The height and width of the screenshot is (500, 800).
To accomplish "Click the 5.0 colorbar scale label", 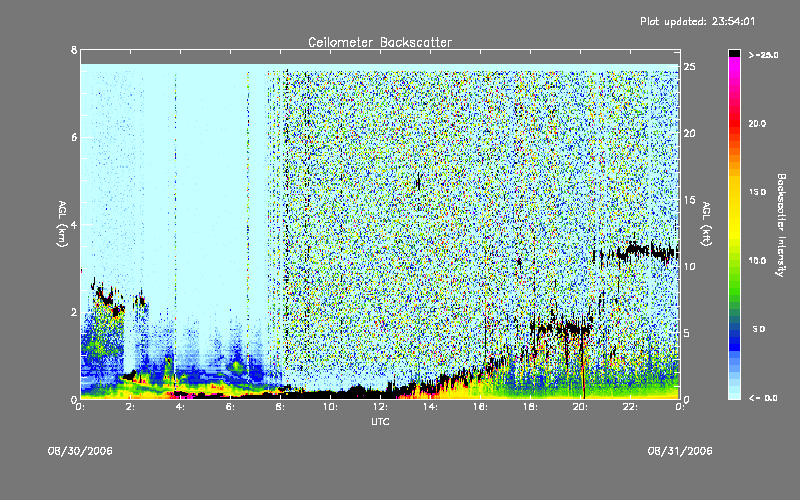I will (759, 329).
